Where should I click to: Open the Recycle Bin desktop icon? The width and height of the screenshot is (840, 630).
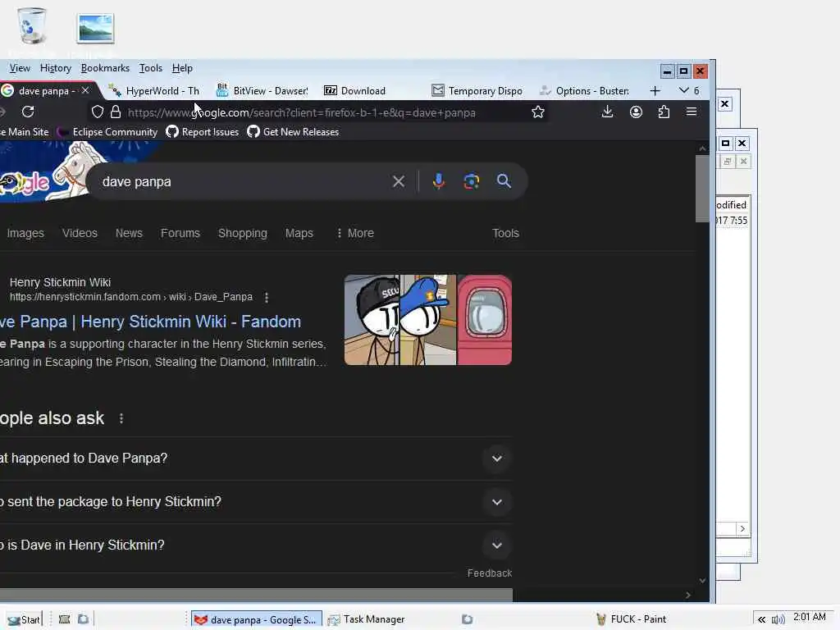pos(32,25)
